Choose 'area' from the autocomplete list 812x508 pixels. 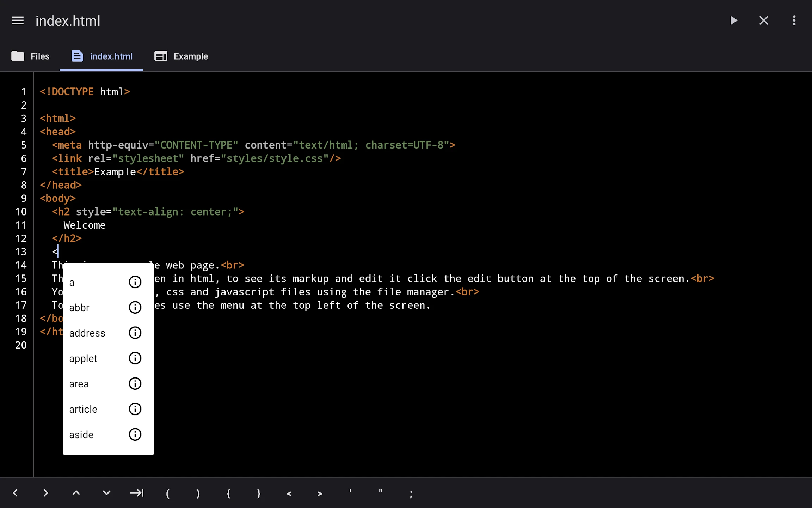[x=96, y=384]
